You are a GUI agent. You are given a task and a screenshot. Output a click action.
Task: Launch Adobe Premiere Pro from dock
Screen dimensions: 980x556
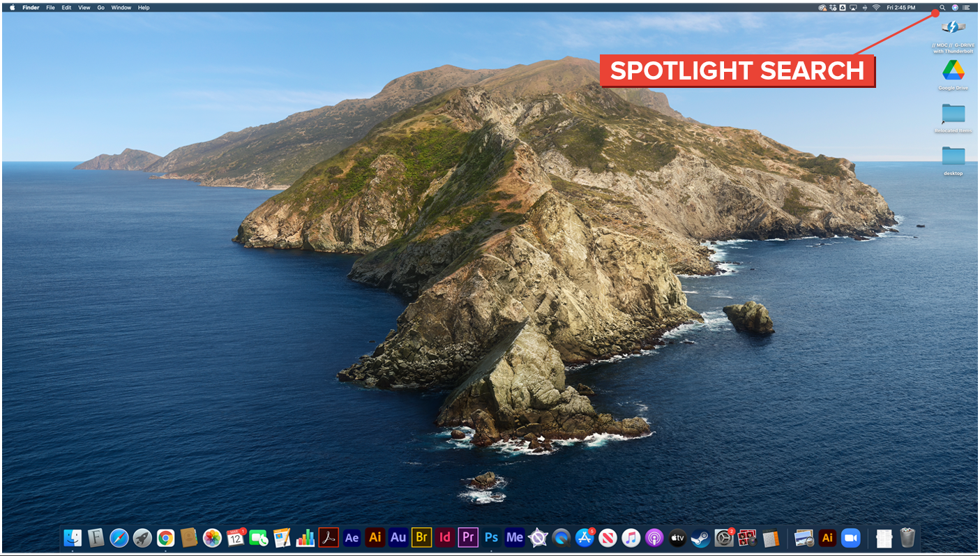(468, 538)
